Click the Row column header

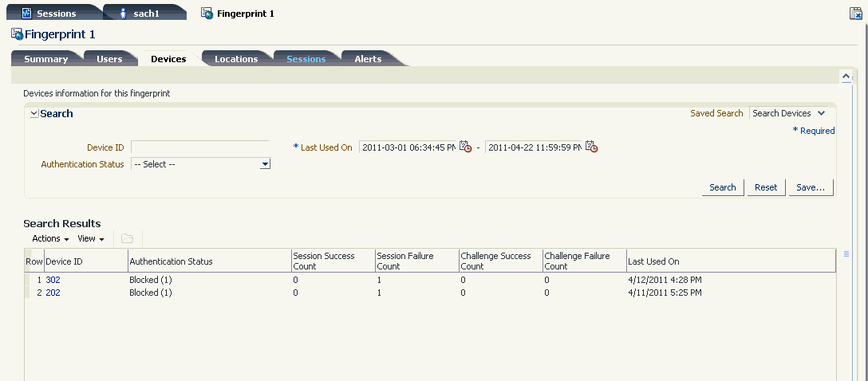(34, 261)
